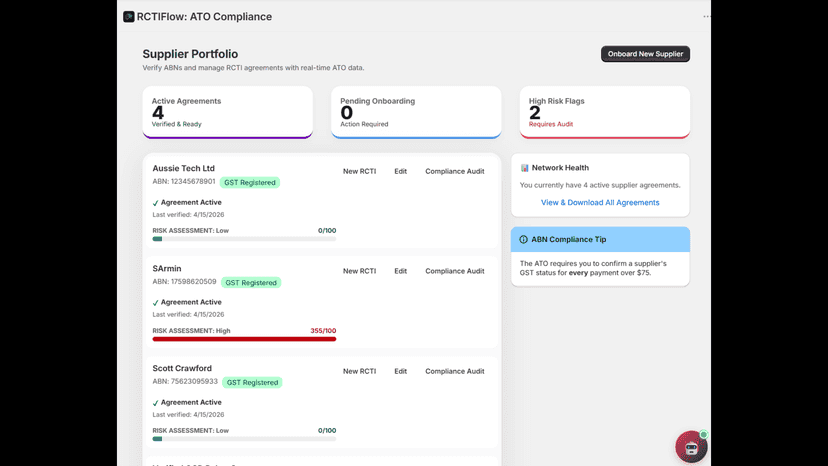Click SArmin agreement active checkmark icon

155,303
